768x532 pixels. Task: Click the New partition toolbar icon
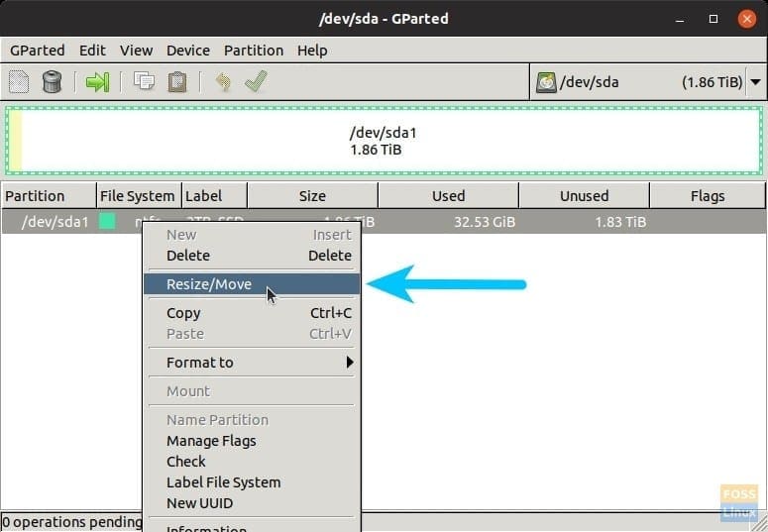point(19,82)
